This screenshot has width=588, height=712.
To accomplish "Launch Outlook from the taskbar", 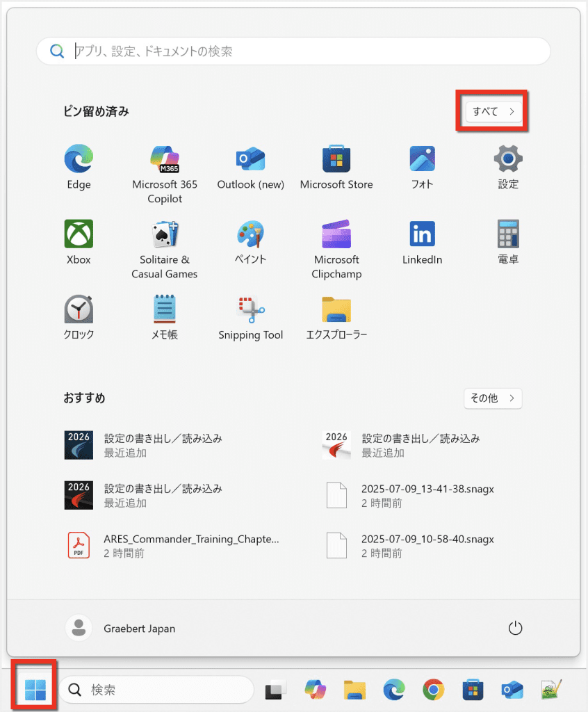I will [512, 690].
